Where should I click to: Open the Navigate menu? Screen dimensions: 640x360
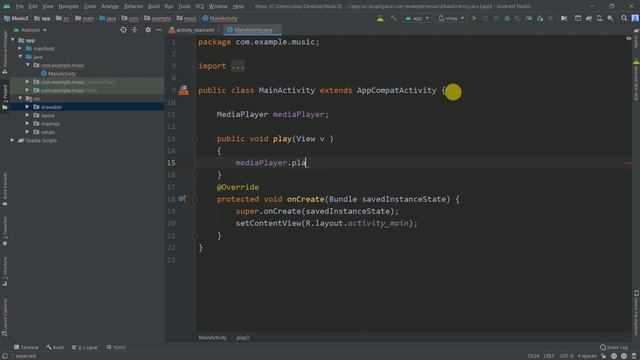pos(68,6)
